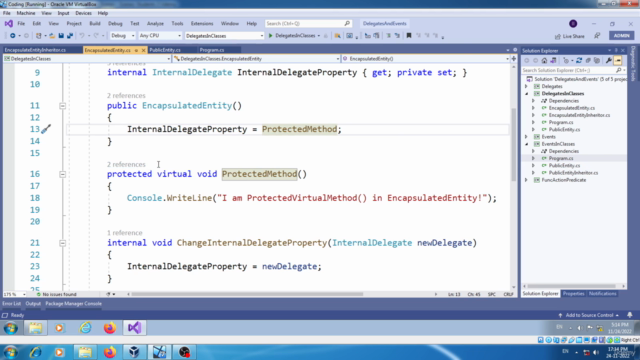640x360 pixels.
Task: Open Internet Explorer in guest taskbar
Action: (85, 328)
